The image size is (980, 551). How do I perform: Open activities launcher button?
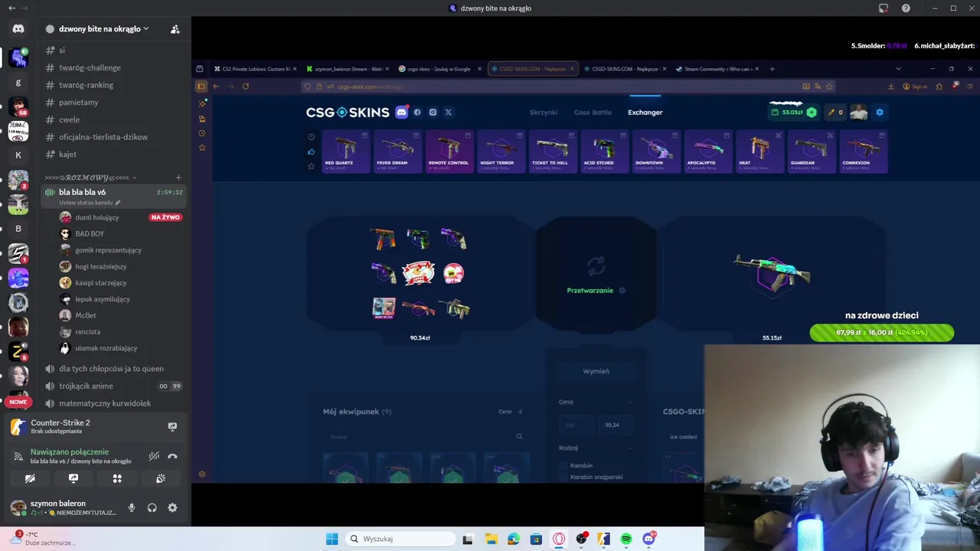coord(117,478)
